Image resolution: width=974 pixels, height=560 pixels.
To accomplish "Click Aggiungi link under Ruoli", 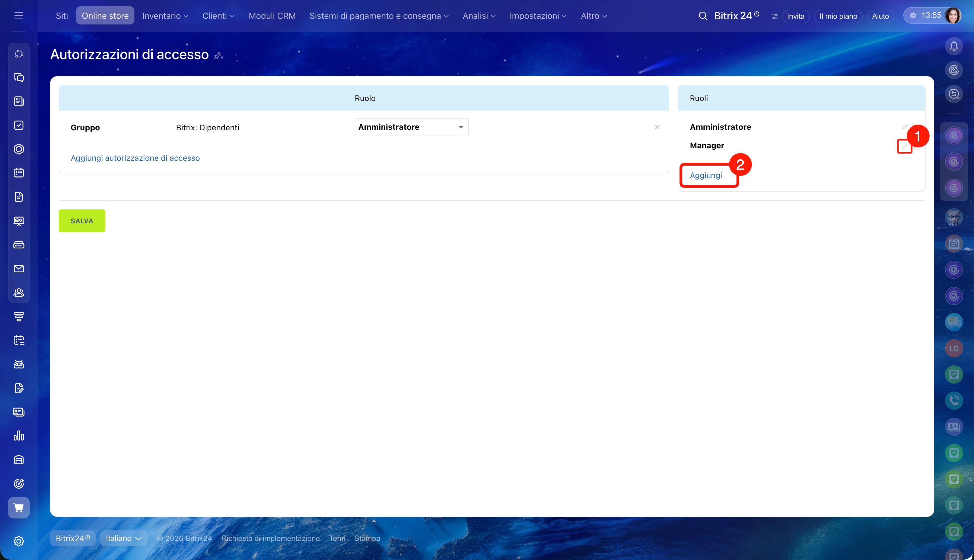I will pos(705,175).
